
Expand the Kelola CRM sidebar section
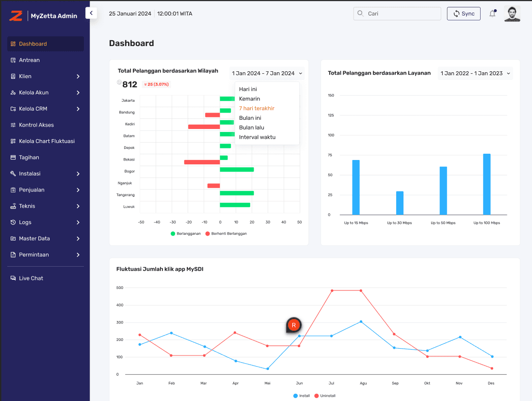pyautogui.click(x=45, y=109)
